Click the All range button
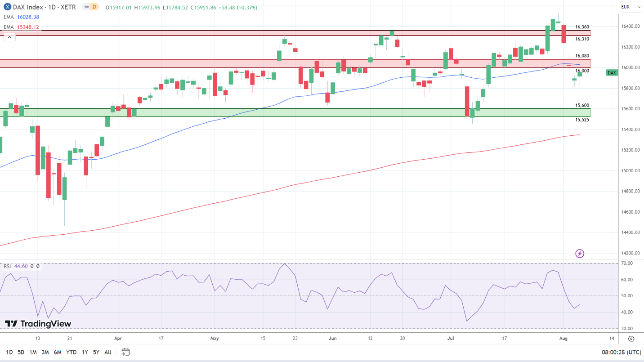The image size is (644, 362). click(x=107, y=352)
